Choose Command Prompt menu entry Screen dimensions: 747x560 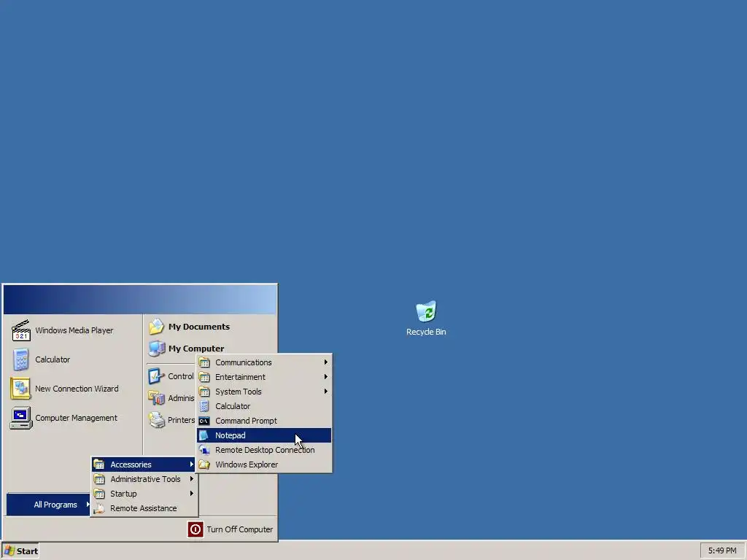pos(264,421)
